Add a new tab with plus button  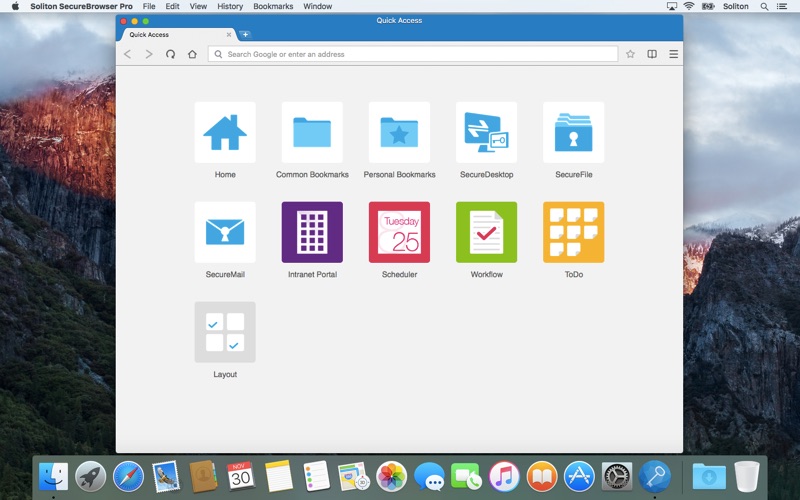(245, 34)
